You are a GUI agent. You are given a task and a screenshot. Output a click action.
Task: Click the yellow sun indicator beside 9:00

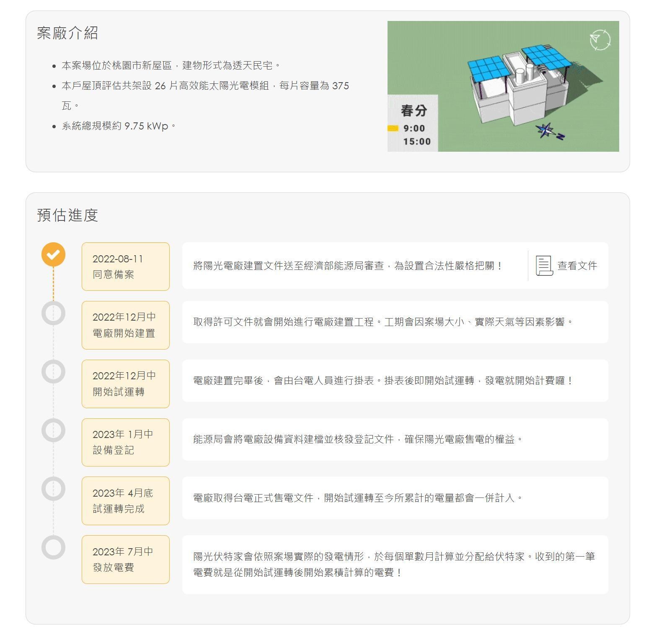coord(393,127)
